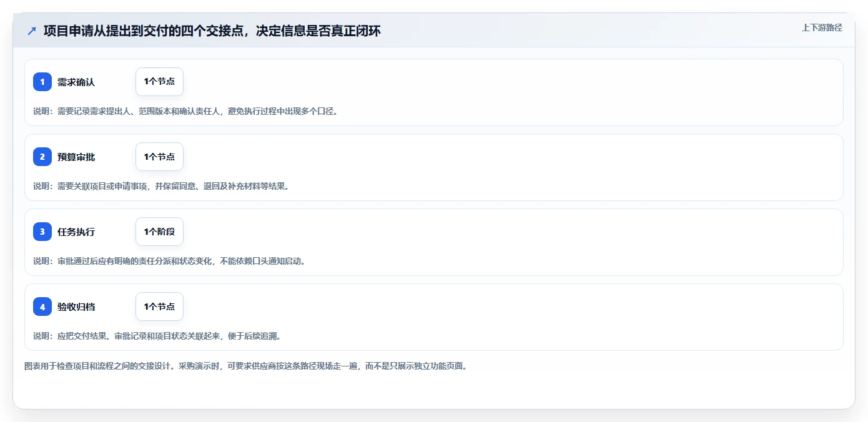Click the arrow icon beside the title

click(x=32, y=31)
